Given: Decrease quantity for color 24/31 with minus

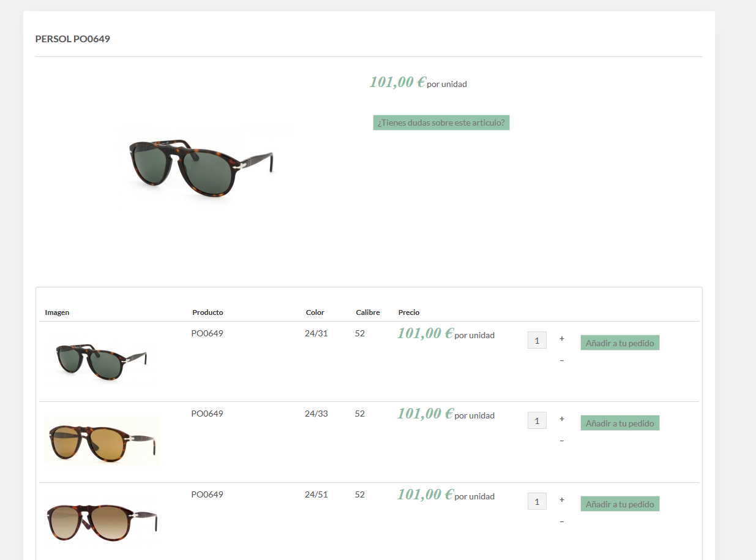Looking at the screenshot, I should (562, 360).
